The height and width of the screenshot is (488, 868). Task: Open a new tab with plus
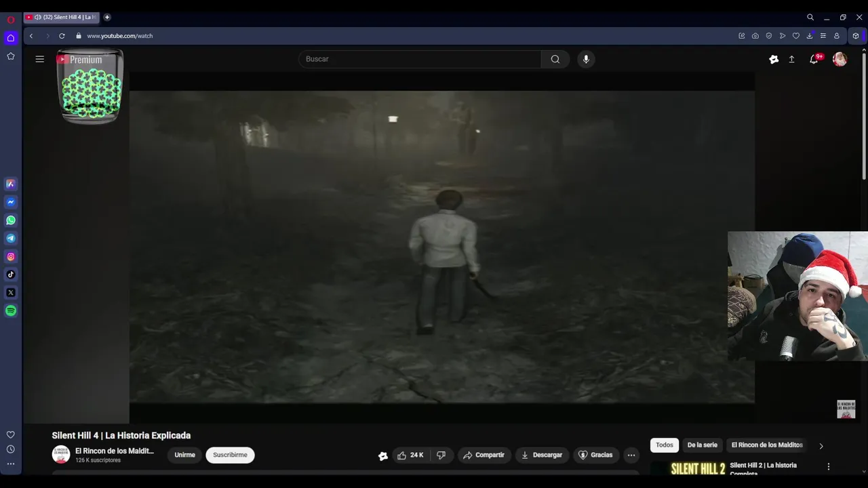tap(107, 17)
